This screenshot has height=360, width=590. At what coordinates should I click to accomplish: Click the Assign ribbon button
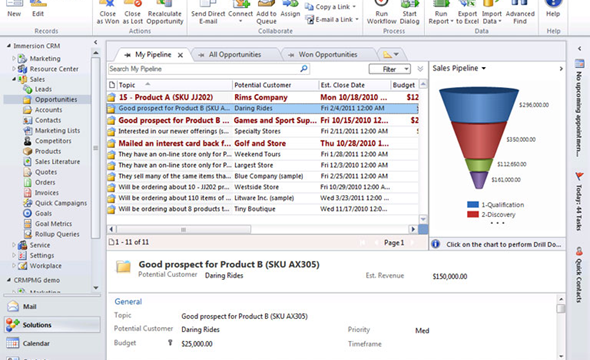click(x=290, y=9)
